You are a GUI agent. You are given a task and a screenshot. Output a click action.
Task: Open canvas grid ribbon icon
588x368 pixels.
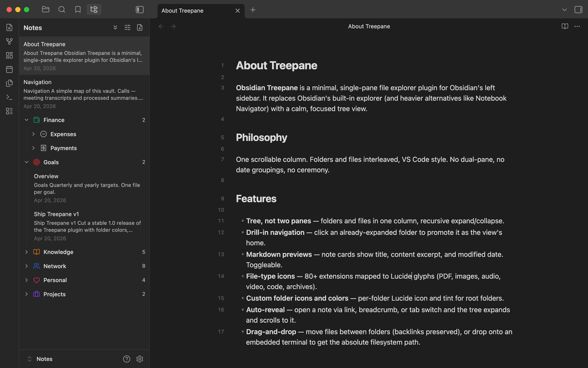(9, 55)
